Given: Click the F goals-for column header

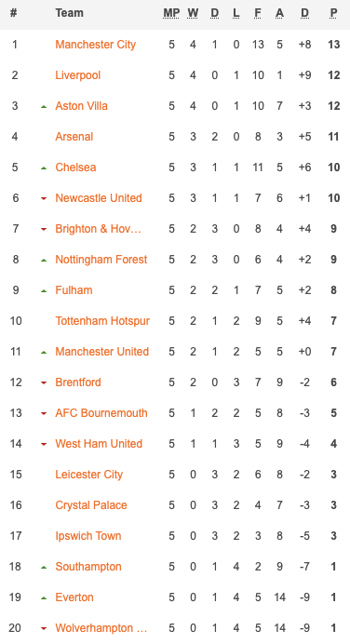Looking at the screenshot, I should (x=258, y=13).
